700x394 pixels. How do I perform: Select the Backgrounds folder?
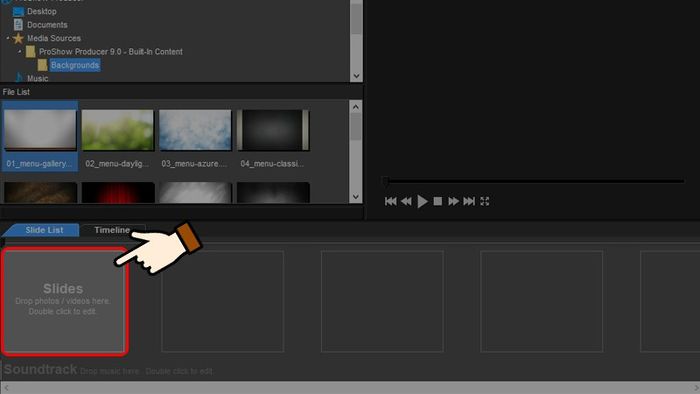[x=75, y=65]
